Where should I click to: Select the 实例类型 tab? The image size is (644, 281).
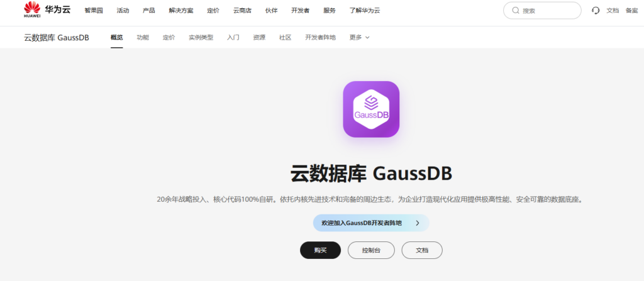201,37
